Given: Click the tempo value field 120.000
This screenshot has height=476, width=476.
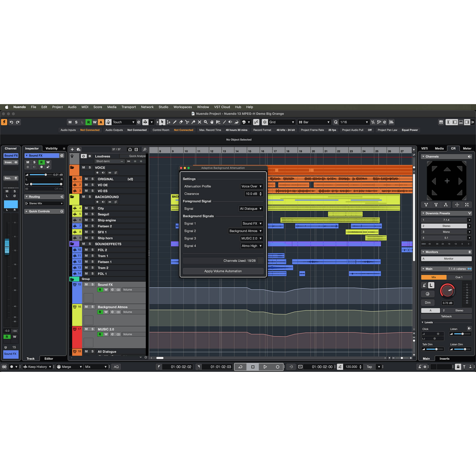Looking at the screenshot, I should tap(351, 367).
